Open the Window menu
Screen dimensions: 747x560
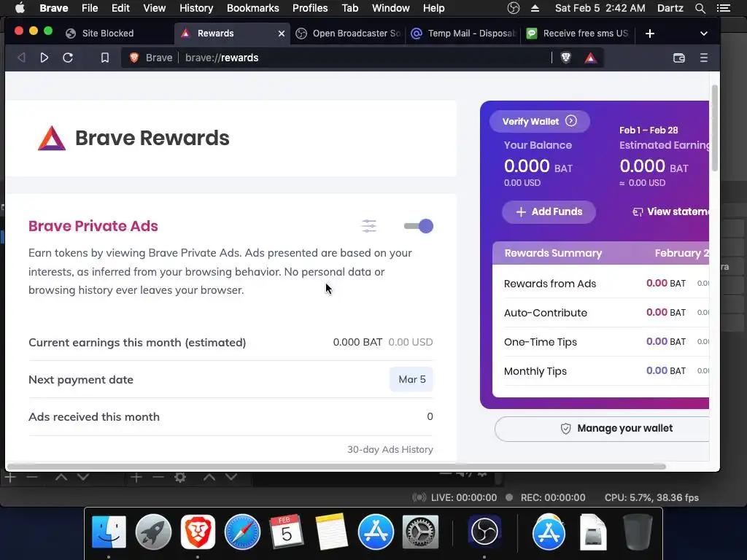click(x=391, y=8)
